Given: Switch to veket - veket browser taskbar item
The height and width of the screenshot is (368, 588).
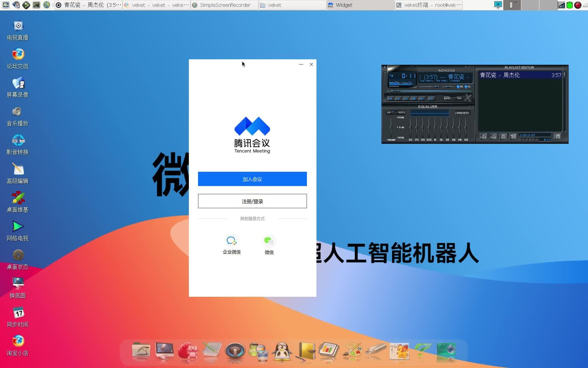Looking at the screenshot, I should click(x=157, y=5).
